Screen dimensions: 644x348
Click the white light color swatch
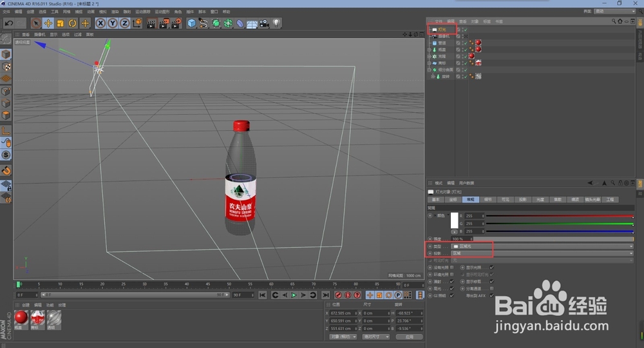coord(454,220)
